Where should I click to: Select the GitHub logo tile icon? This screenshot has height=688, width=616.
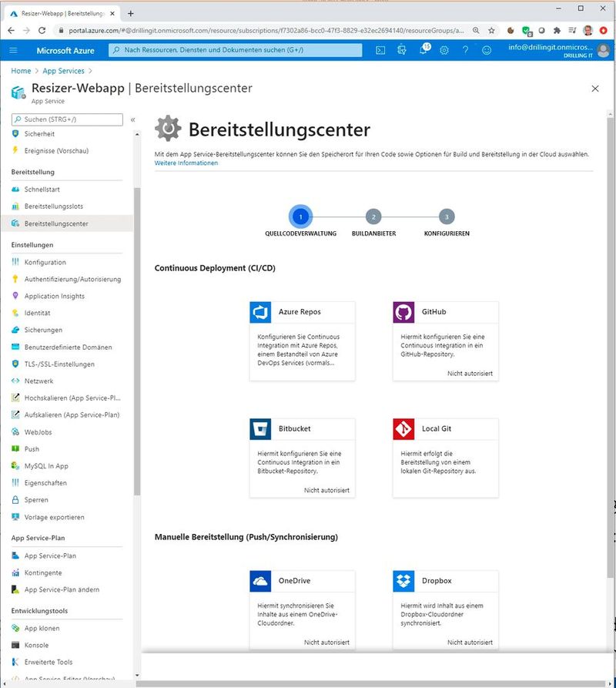click(403, 312)
